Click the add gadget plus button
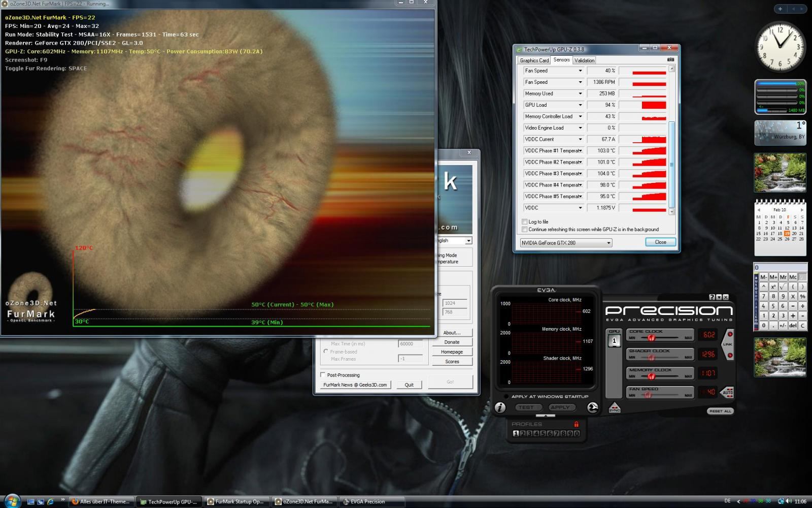This screenshot has width=812, height=508. tap(780, 9)
